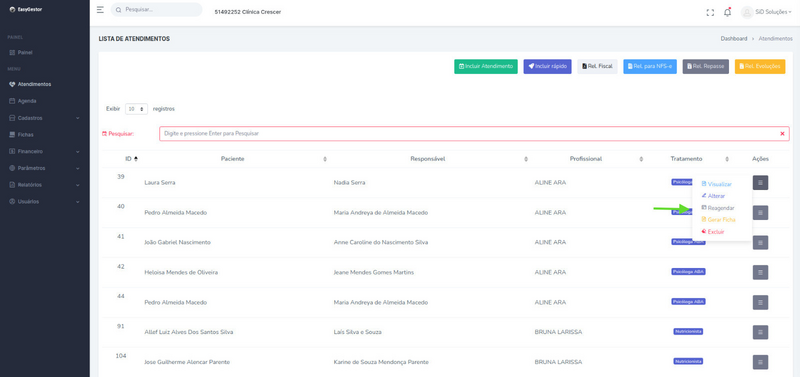This screenshot has height=377, width=800.
Task: Open actions menu for Heloisa Mendes de Oliveira
Action: 760,272
